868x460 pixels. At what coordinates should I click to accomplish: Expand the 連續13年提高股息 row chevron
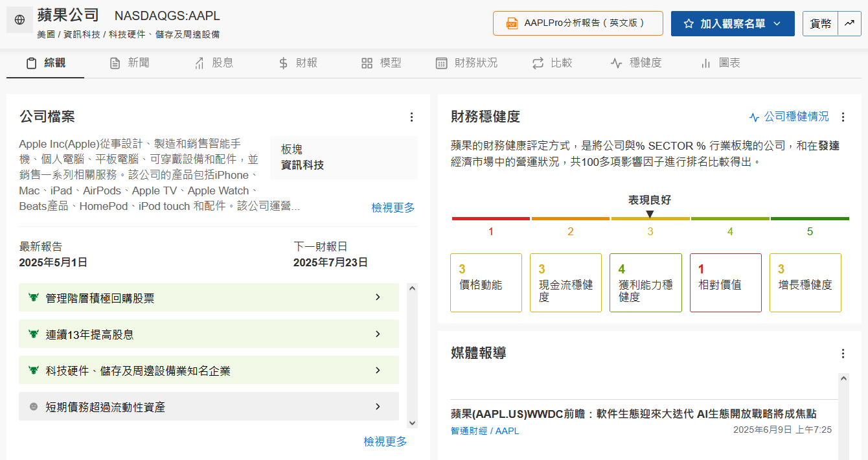[378, 334]
